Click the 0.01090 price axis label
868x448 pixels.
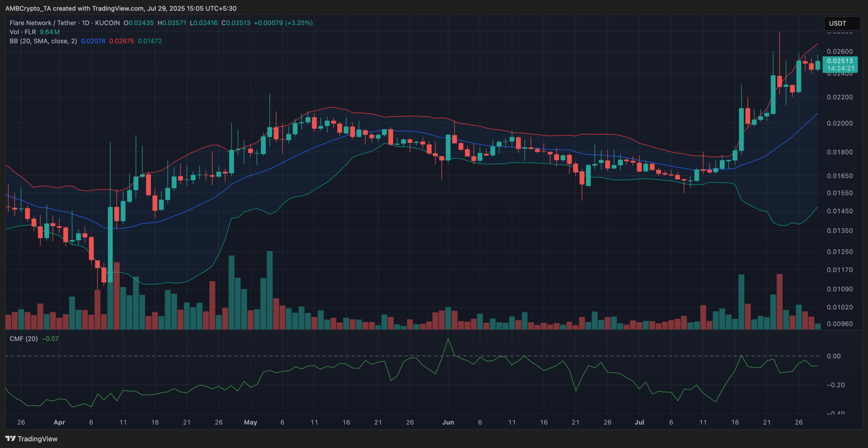click(x=840, y=289)
